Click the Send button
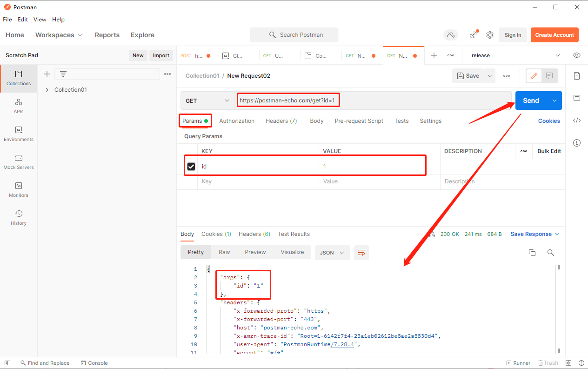This screenshot has height=369, width=588. coord(531,101)
